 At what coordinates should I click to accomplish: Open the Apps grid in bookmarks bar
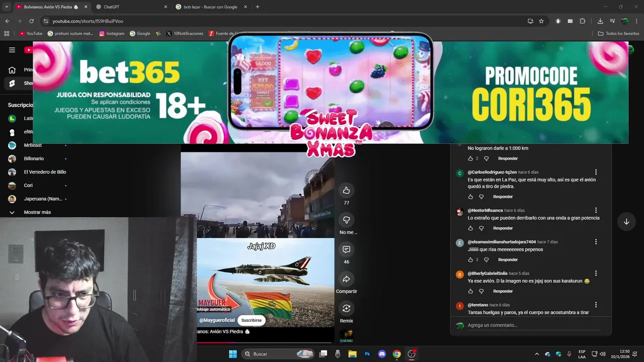(7, 34)
